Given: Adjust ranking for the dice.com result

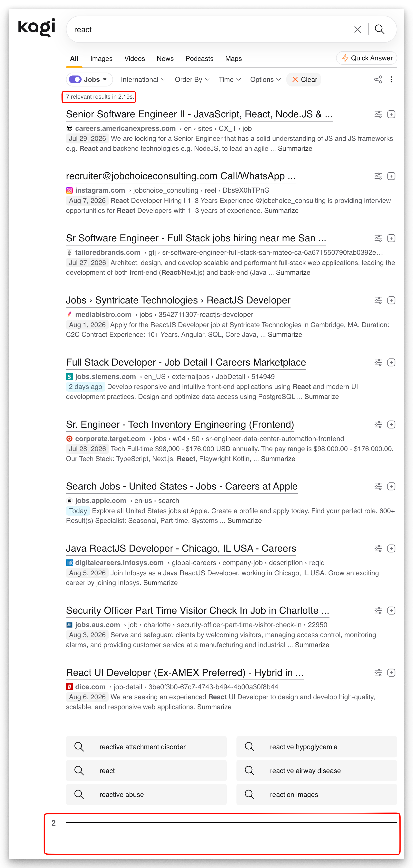Looking at the screenshot, I should [x=378, y=673].
